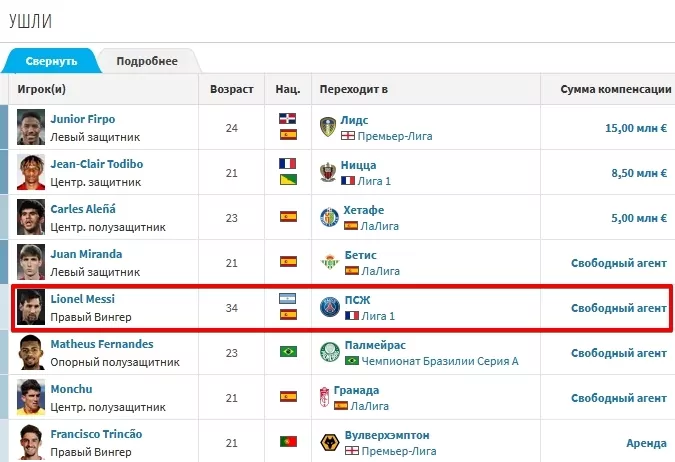Open Lionel Messi player profile link
Screen dimensions: 675x462
(83, 299)
